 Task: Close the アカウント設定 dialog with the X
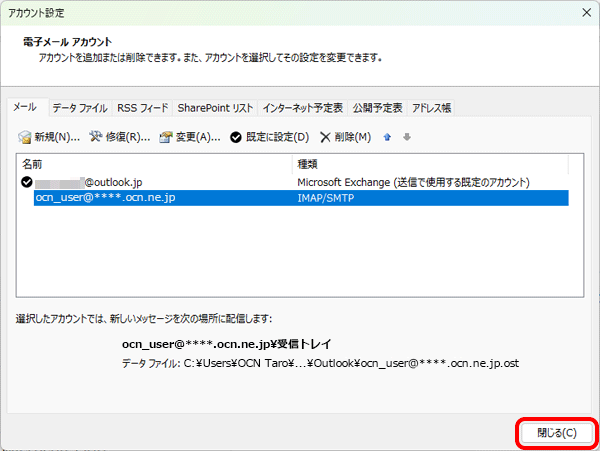click(x=581, y=13)
